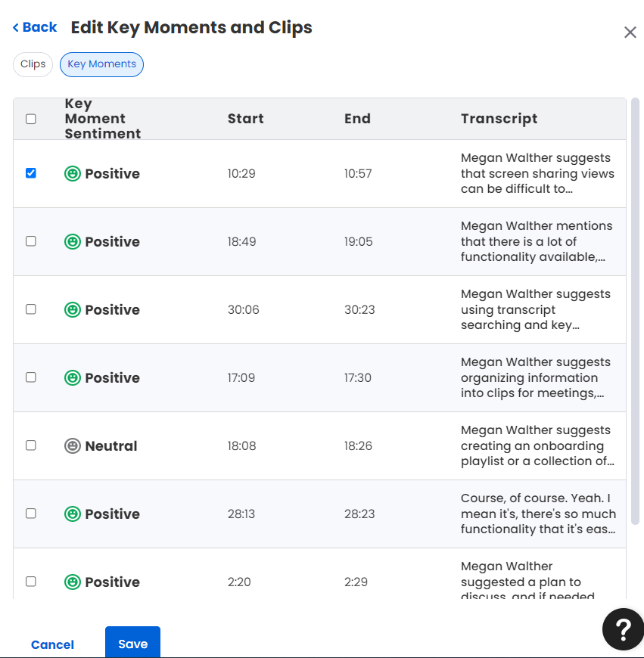Click transcript about creating an onboarding playlist
This screenshot has height=658, width=644.
[x=537, y=445]
